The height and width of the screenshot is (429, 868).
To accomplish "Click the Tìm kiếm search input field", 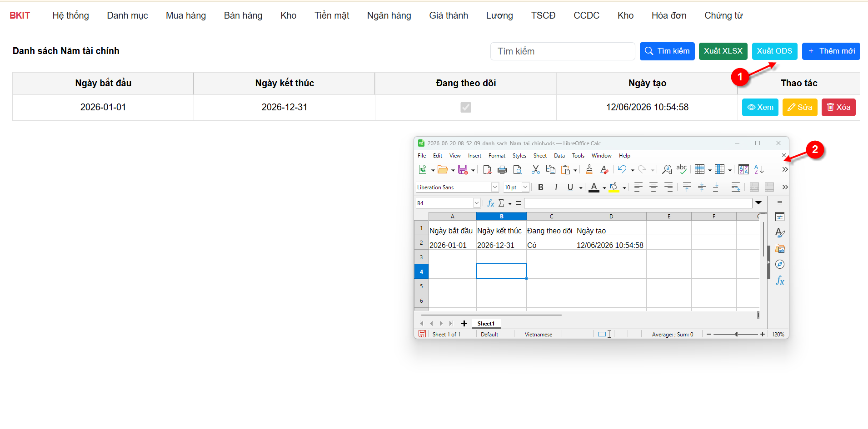I will (x=563, y=51).
